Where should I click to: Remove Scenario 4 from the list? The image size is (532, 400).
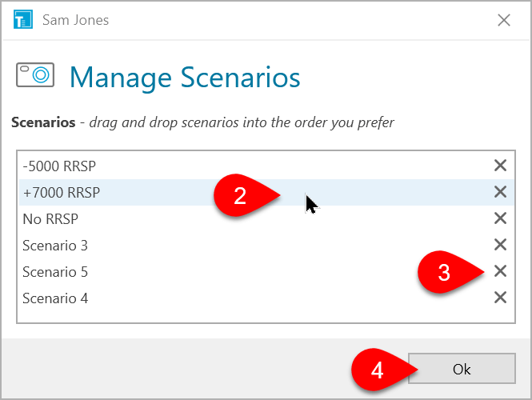pyautogui.click(x=500, y=298)
